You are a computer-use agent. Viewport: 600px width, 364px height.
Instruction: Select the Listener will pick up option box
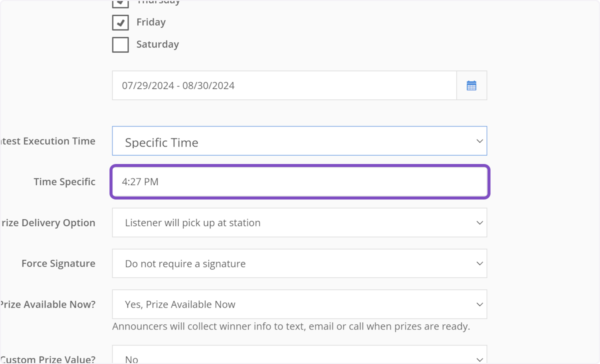coord(299,222)
